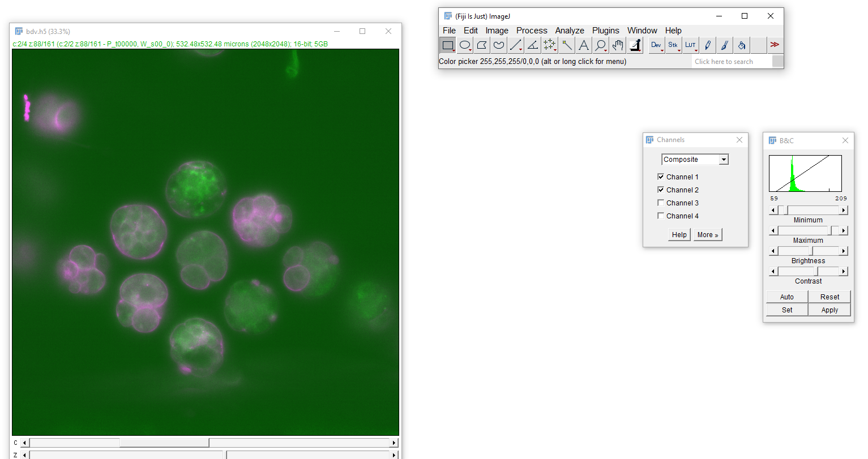Select the Polygon selection tool

[x=482, y=45]
